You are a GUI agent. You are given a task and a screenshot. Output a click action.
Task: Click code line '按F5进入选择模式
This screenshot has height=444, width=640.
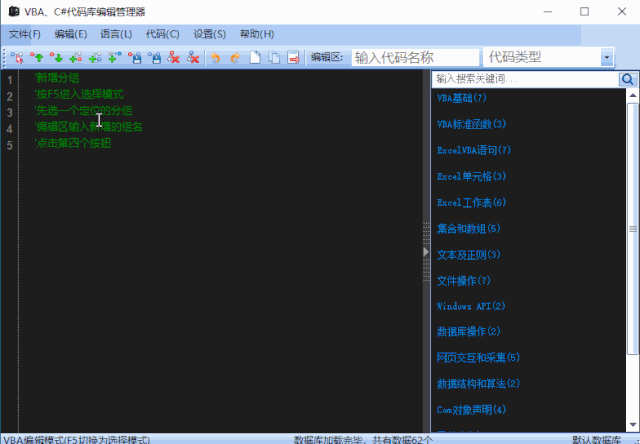[79, 94]
